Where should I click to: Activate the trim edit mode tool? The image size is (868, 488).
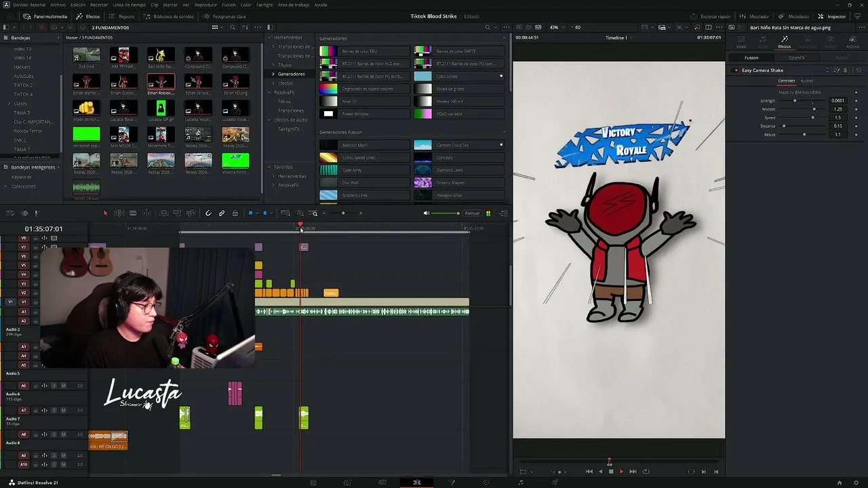(x=119, y=213)
